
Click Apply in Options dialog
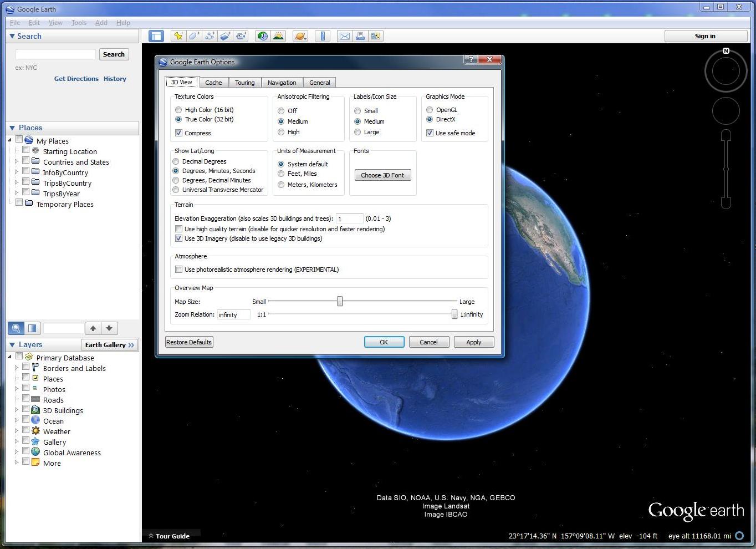coord(473,342)
